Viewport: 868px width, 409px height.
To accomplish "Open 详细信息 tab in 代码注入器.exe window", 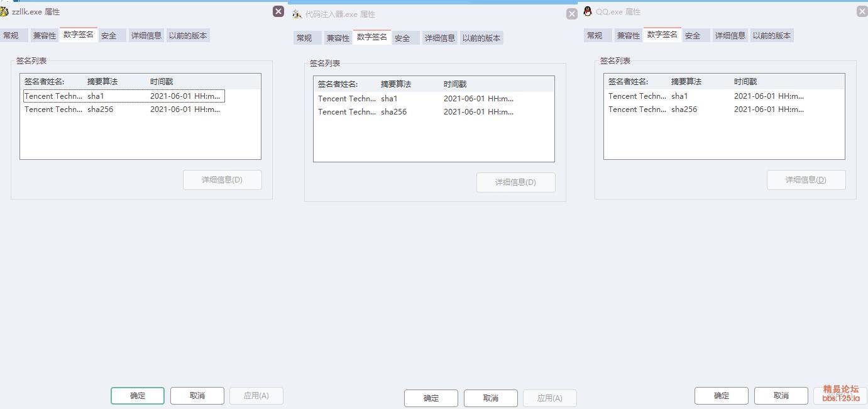I will (440, 38).
